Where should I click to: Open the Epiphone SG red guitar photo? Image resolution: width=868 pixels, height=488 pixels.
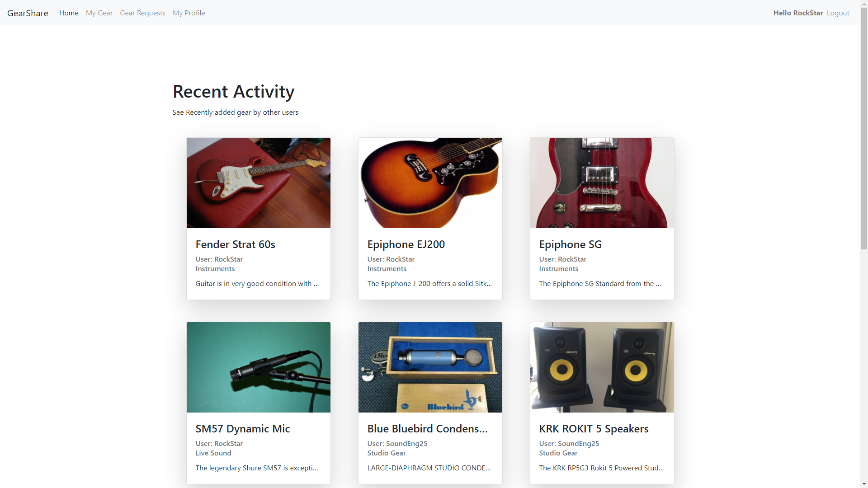pos(602,183)
